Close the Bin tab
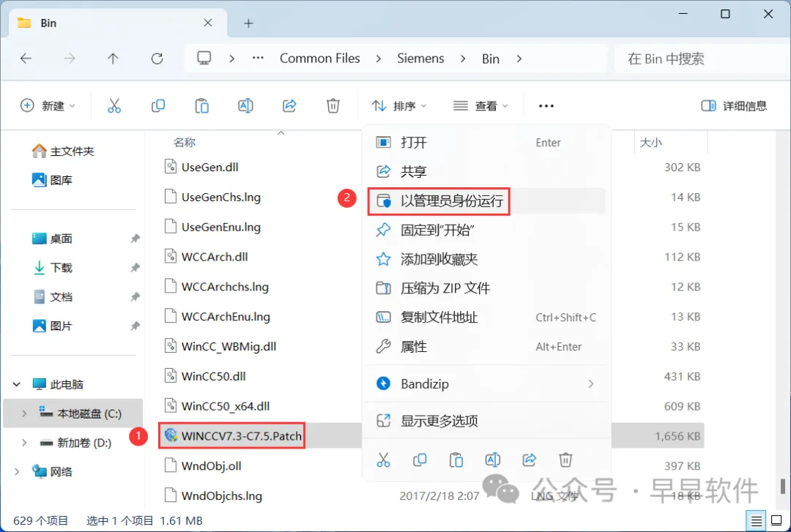The image size is (791, 532). pyautogui.click(x=208, y=23)
